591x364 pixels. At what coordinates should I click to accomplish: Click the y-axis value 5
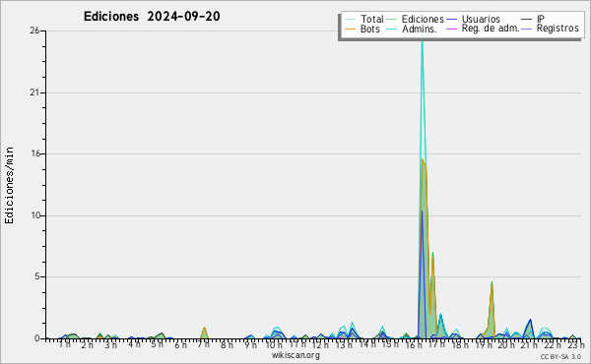coord(37,276)
